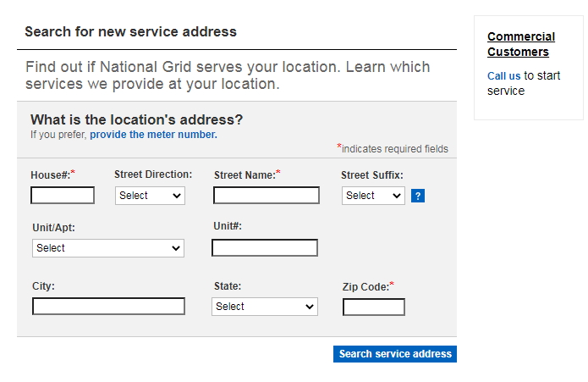
Task: Click the 'Call us' link
Action: 503,76
